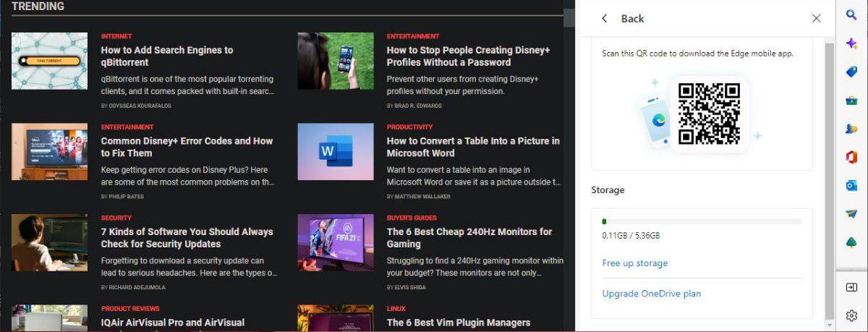Click the Disney+ error codes TV thumbnail
The height and width of the screenshot is (332, 868).
click(x=49, y=152)
